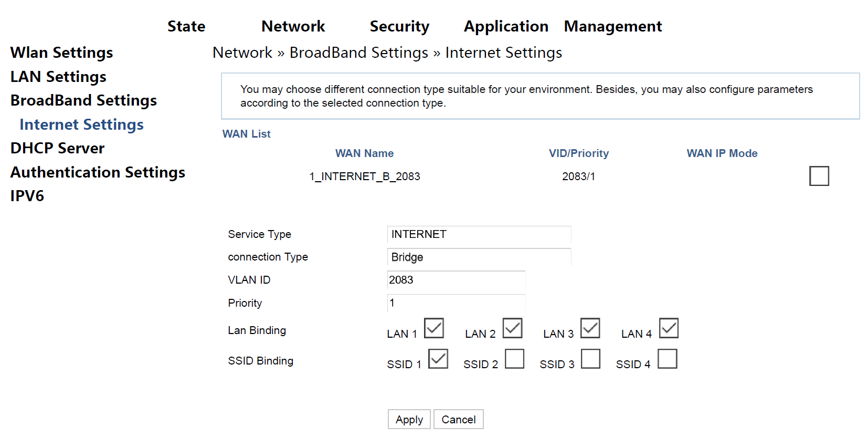868x437 pixels.
Task: Click the VLAN ID input field
Action: (x=456, y=280)
